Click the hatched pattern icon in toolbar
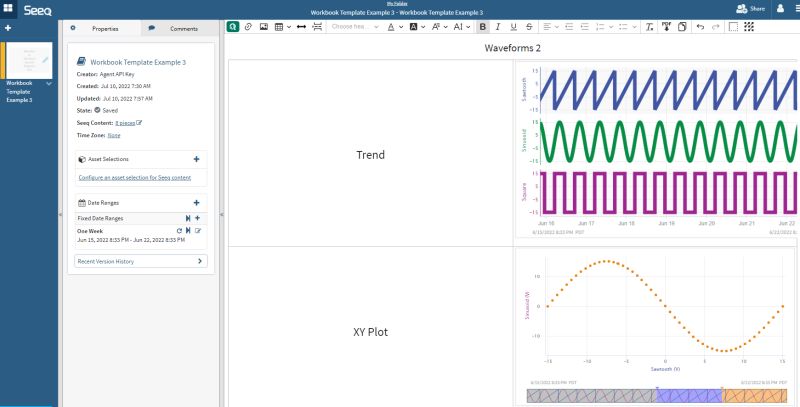This screenshot has width=800, height=407. click(x=748, y=27)
